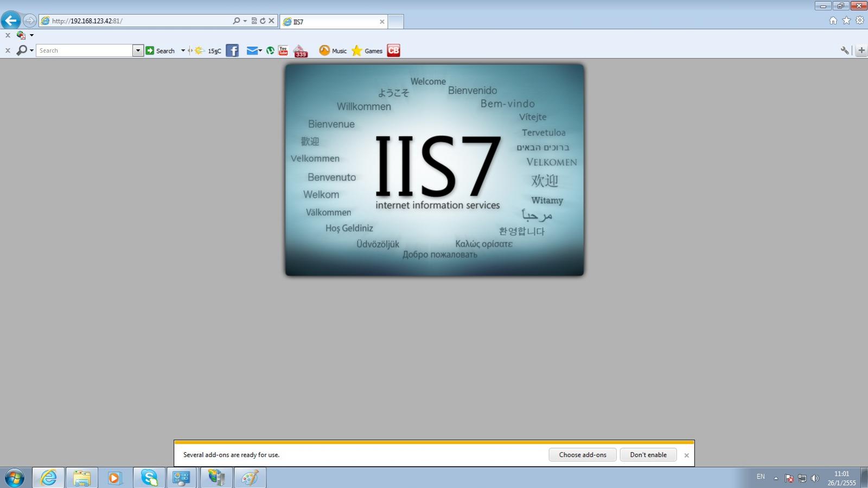Open toolbar settings with the wrench icon
Screen dimensions: 868x488
coord(845,50)
